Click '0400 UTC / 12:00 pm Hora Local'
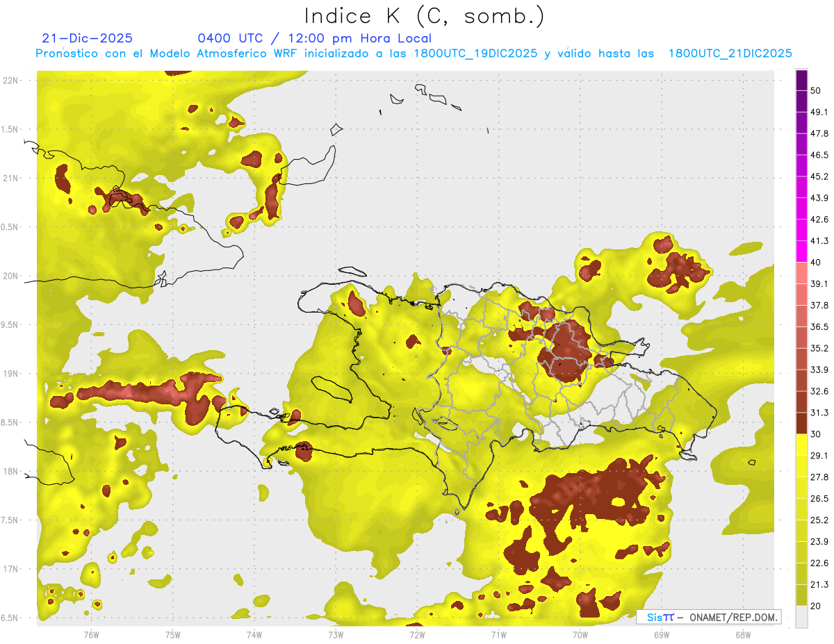834x644 pixels. point(314,38)
